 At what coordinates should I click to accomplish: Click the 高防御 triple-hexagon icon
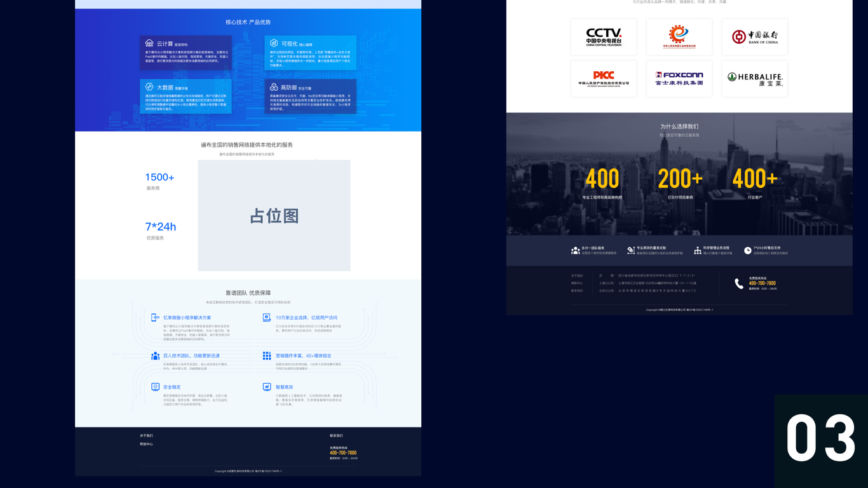click(x=274, y=86)
